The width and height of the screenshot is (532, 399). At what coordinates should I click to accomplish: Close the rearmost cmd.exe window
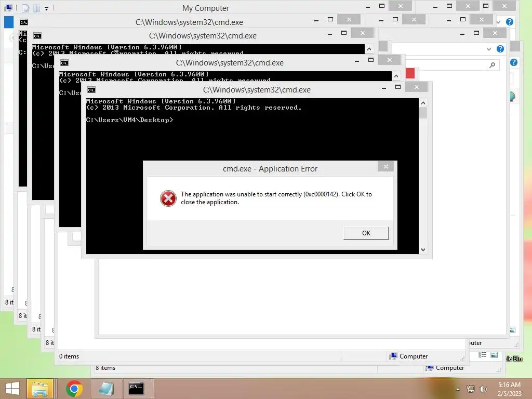point(349,20)
